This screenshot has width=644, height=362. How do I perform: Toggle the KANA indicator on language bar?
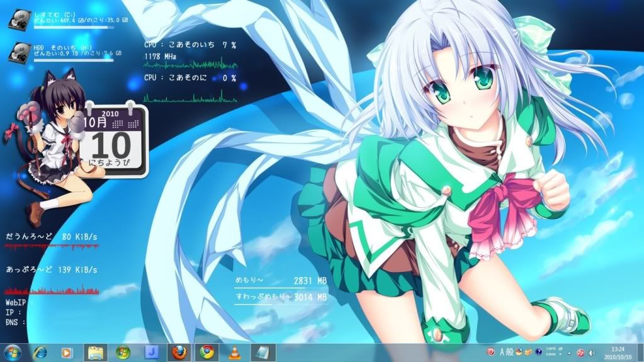click(x=551, y=354)
